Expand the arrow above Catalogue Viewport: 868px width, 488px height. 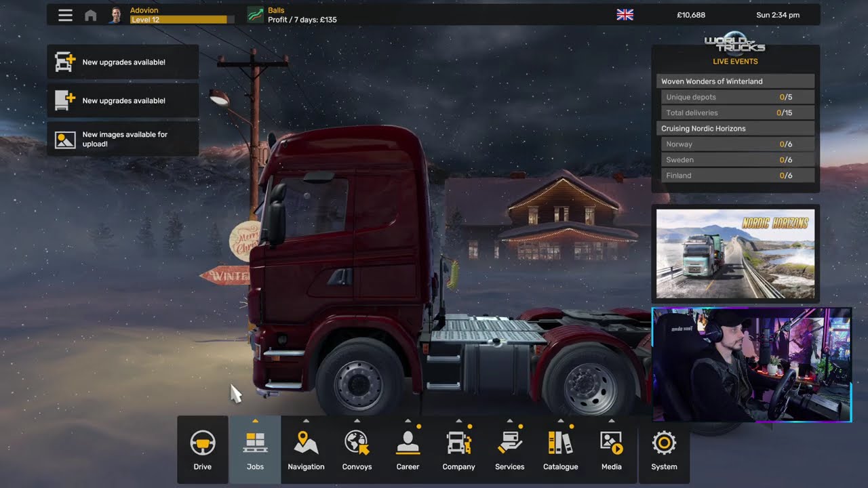pyautogui.click(x=560, y=421)
